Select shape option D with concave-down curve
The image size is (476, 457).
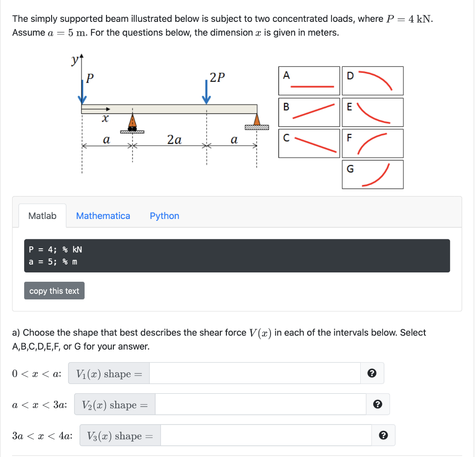point(372,80)
